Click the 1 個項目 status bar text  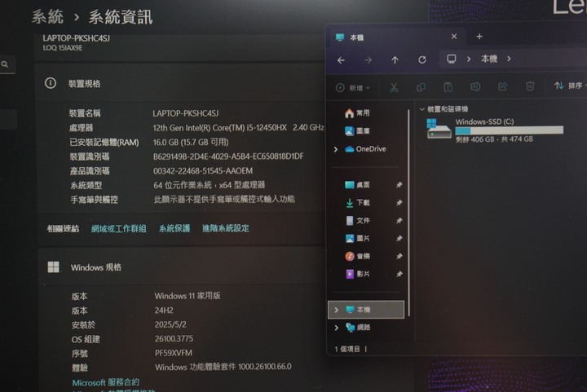coord(347,349)
